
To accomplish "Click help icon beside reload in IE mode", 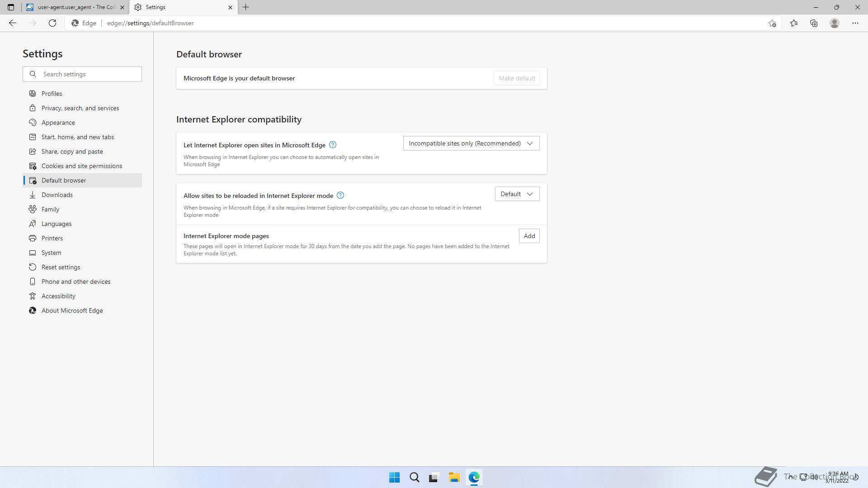I will click(x=340, y=195).
